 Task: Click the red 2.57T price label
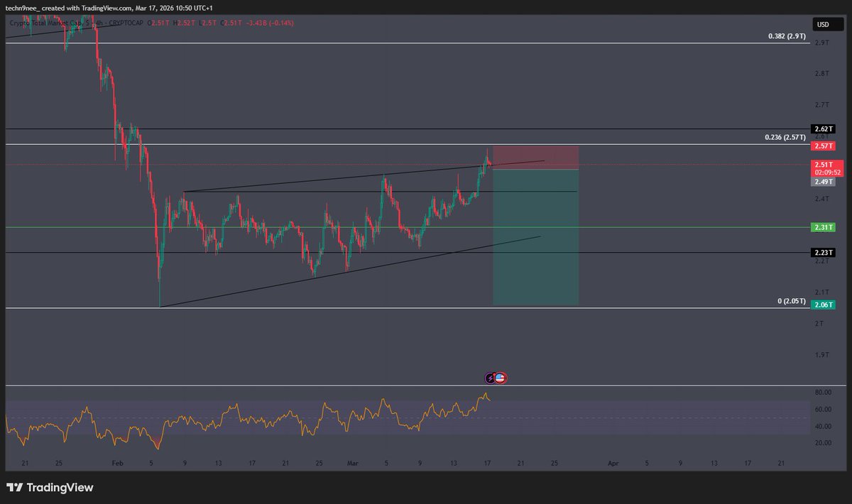coord(823,145)
